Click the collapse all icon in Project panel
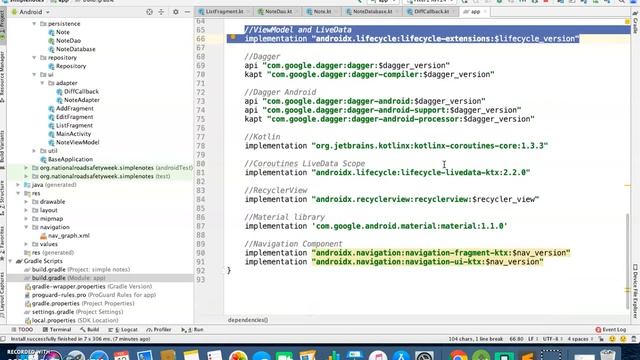This screenshot has height=360, width=640. click(161, 12)
